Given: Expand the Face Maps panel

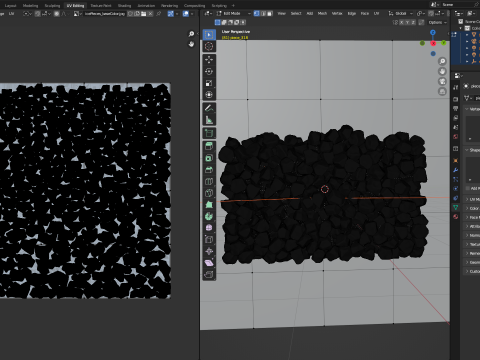Looking at the screenshot, I should [467, 217].
